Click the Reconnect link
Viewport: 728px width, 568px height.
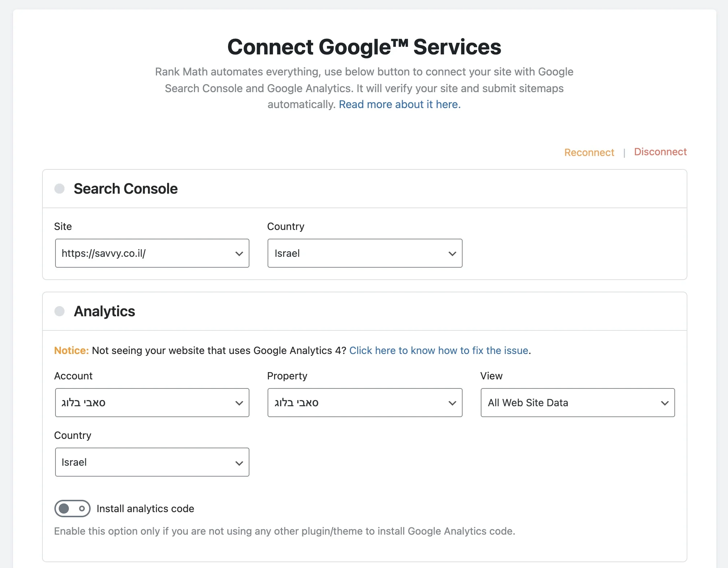589,152
